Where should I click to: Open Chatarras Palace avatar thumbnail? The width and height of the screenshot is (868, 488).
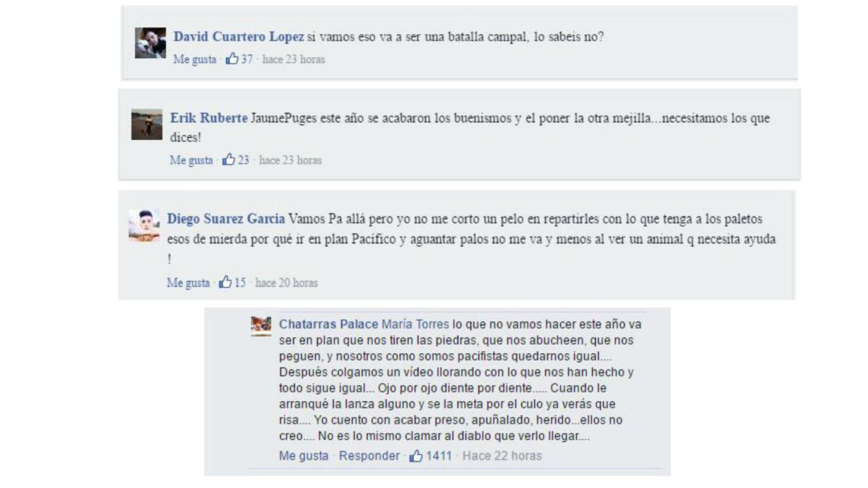pyautogui.click(x=261, y=326)
